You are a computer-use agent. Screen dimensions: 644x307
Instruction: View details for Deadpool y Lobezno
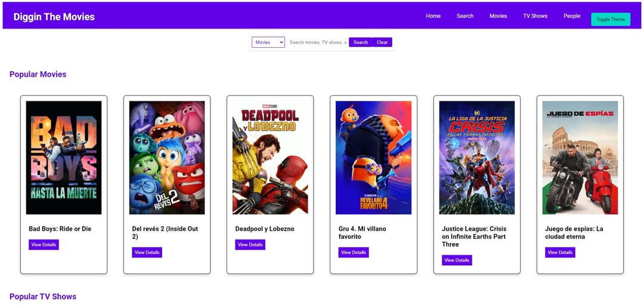(250, 244)
